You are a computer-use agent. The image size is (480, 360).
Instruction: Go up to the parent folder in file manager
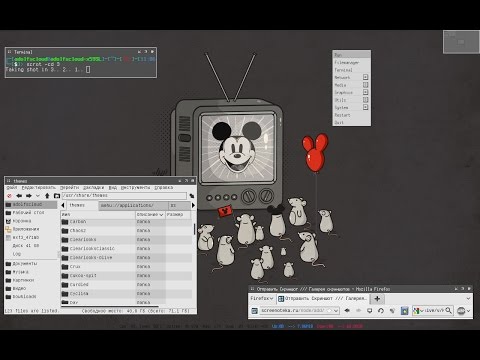47,196
